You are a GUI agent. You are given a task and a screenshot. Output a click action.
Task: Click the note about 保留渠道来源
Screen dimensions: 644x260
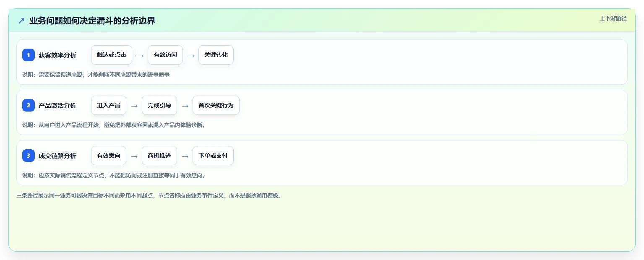98,75
